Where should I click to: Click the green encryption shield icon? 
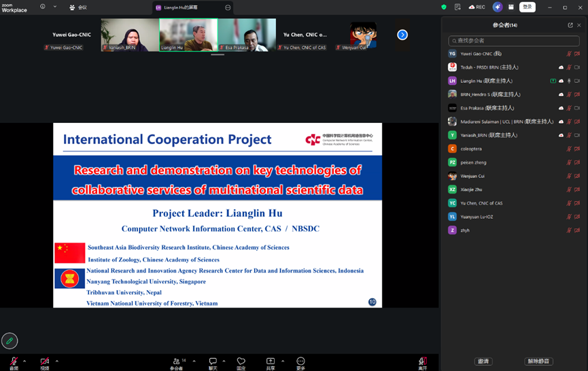[x=444, y=7]
